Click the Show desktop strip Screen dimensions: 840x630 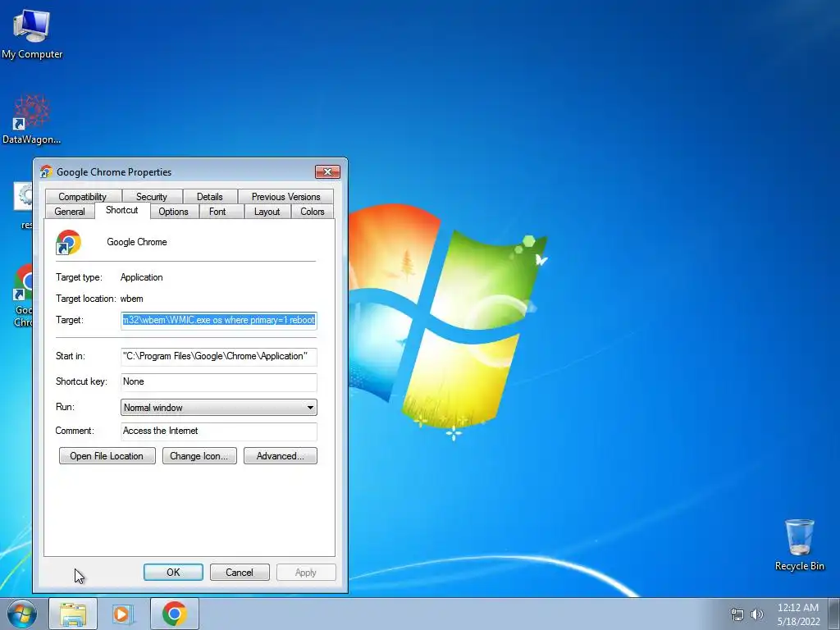tap(834, 614)
